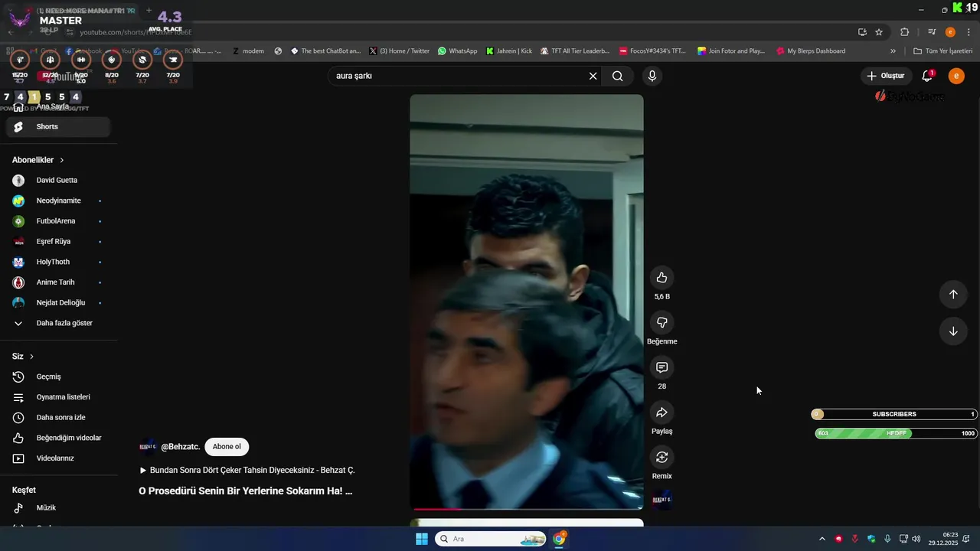Screen dimensions: 980x551
Task: Open 'Tüm Yer İşaretleri' bookmarks folder
Action: [x=943, y=51]
